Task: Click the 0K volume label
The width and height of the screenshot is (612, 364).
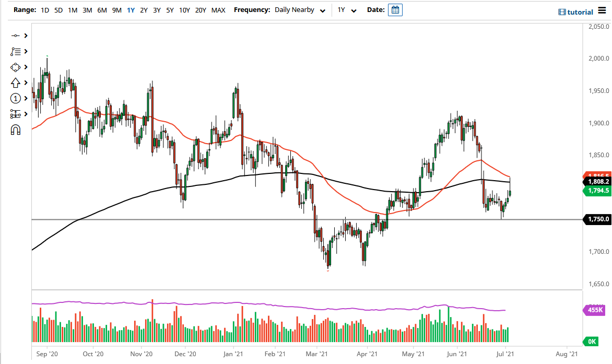Action: [x=591, y=342]
